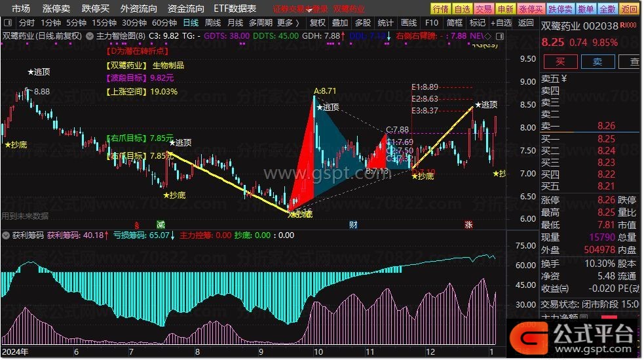The height and width of the screenshot is (360, 644).
Task: Click the yellow 自选 button
Action: (462, 9)
